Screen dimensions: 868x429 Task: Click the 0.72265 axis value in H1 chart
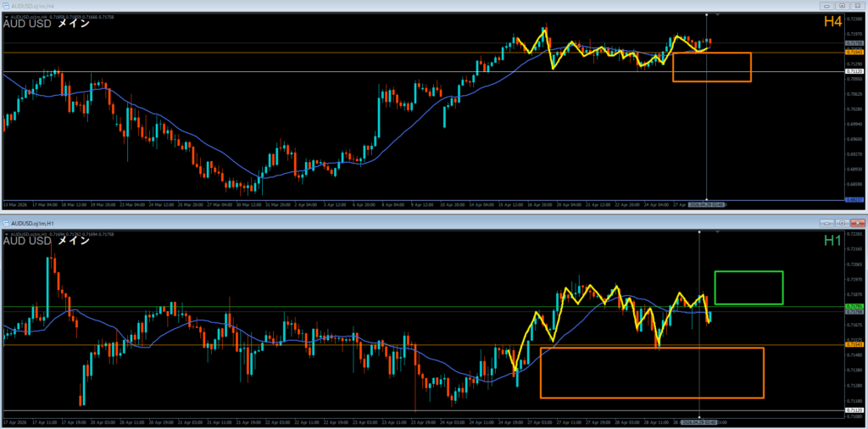[x=853, y=234]
